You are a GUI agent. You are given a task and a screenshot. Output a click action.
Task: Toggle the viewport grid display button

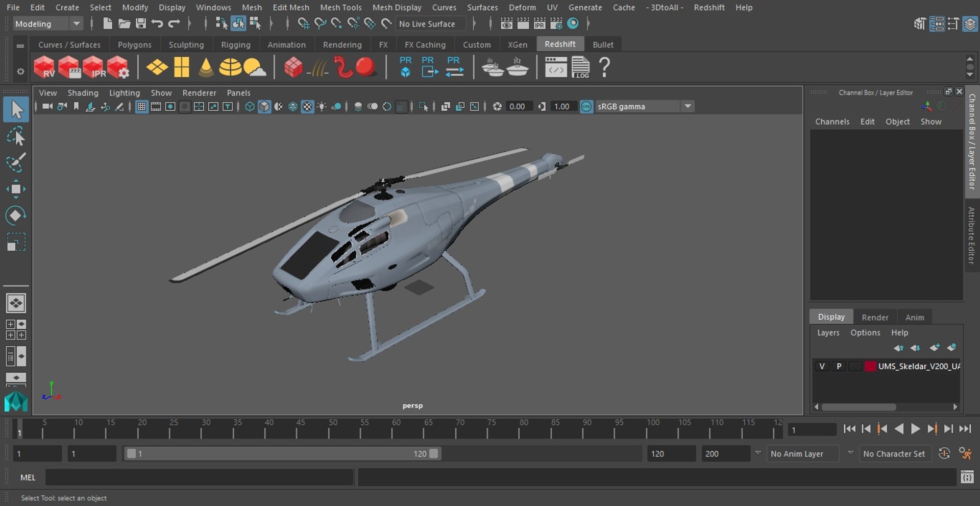(x=141, y=106)
